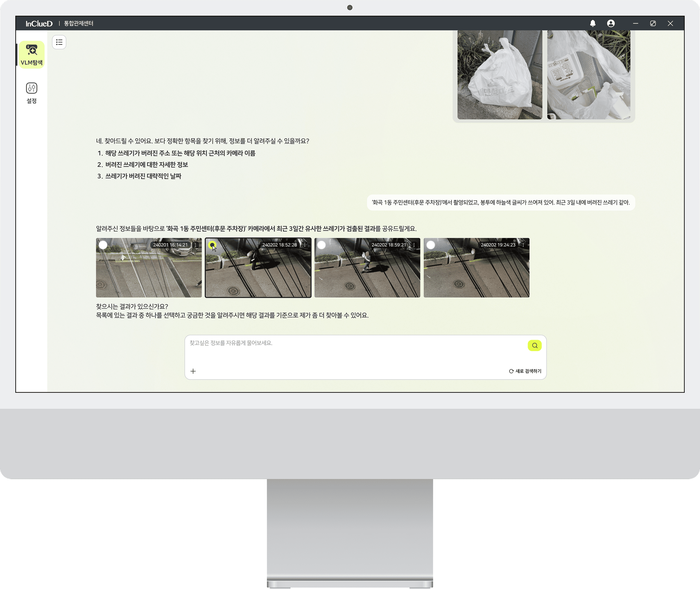Toggle the conversation list icon

point(59,42)
